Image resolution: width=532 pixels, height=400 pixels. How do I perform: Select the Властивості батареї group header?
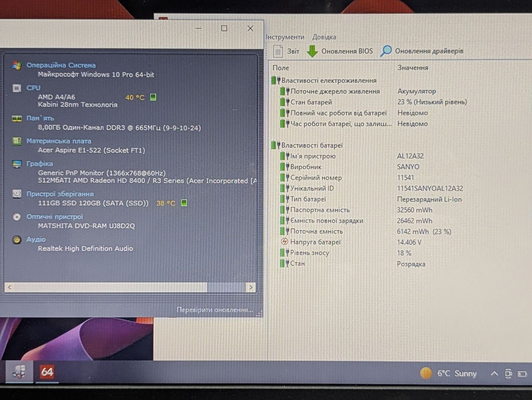pos(312,145)
